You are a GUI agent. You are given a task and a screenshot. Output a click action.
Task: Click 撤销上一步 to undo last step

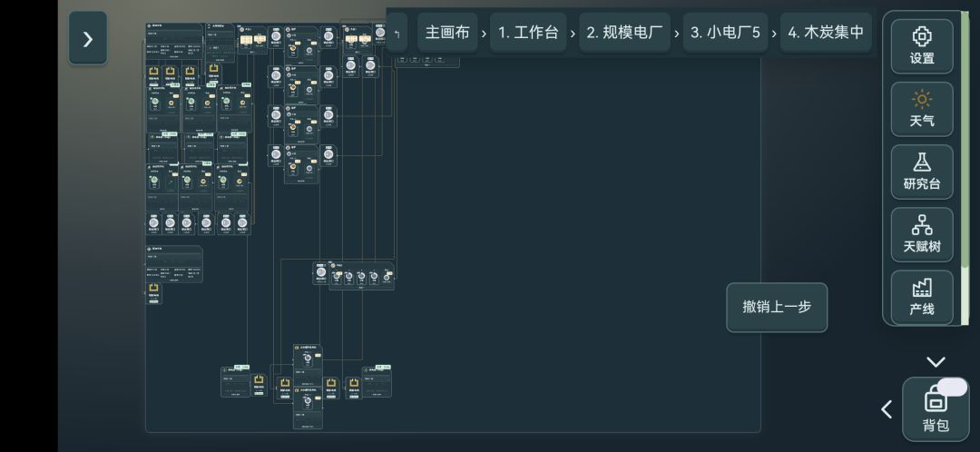(777, 308)
